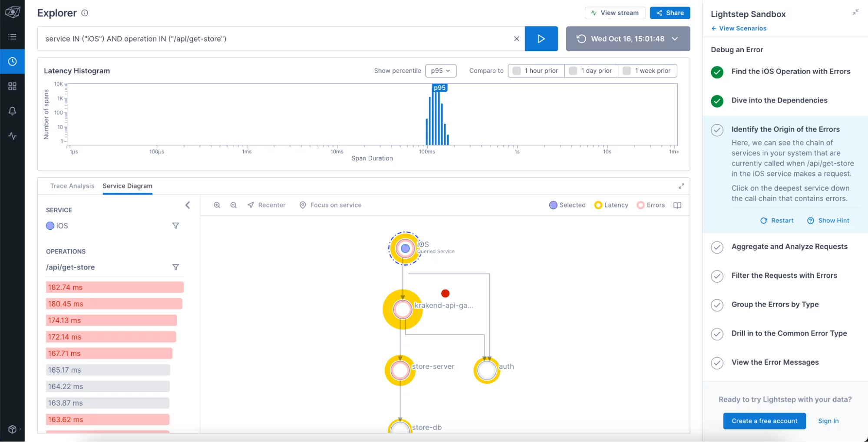Select the iOS node in the diagram
The width and height of the screenshot is (868, 442).
[x=405, y=248]
